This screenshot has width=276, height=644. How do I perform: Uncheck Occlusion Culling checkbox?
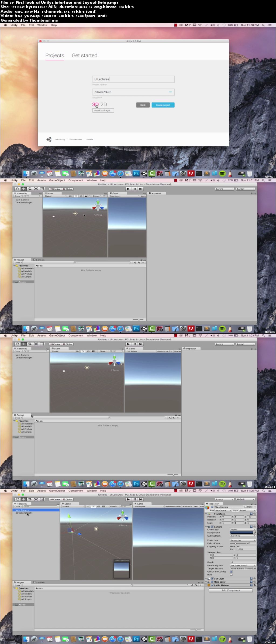pos(231,572)
